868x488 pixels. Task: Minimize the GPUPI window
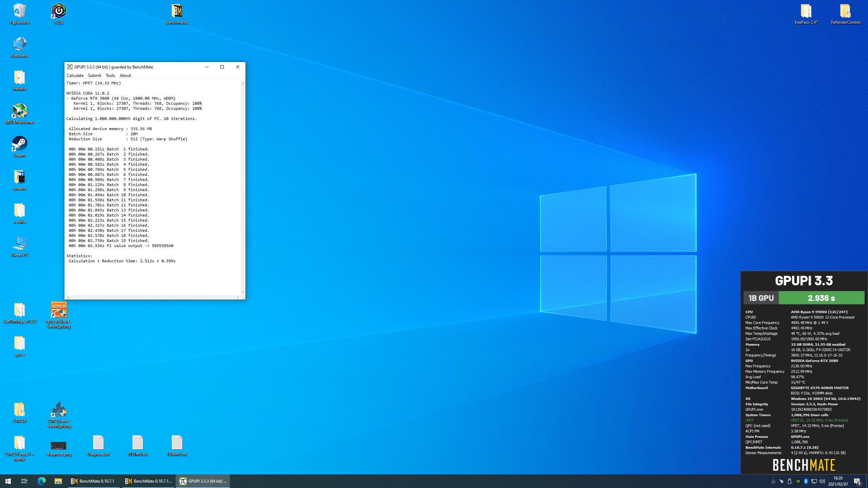tap(206, 67)
